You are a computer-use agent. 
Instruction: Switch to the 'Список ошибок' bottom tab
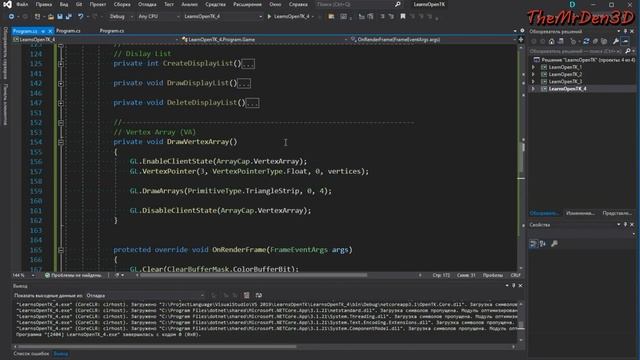pyautogui.click(x=31, y=353)
